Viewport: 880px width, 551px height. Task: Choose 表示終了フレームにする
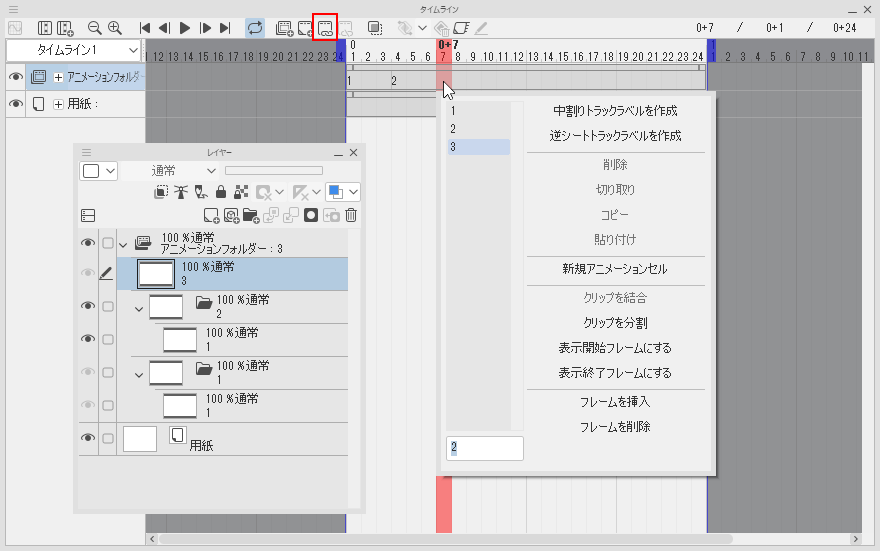click(x=615, y=373)
